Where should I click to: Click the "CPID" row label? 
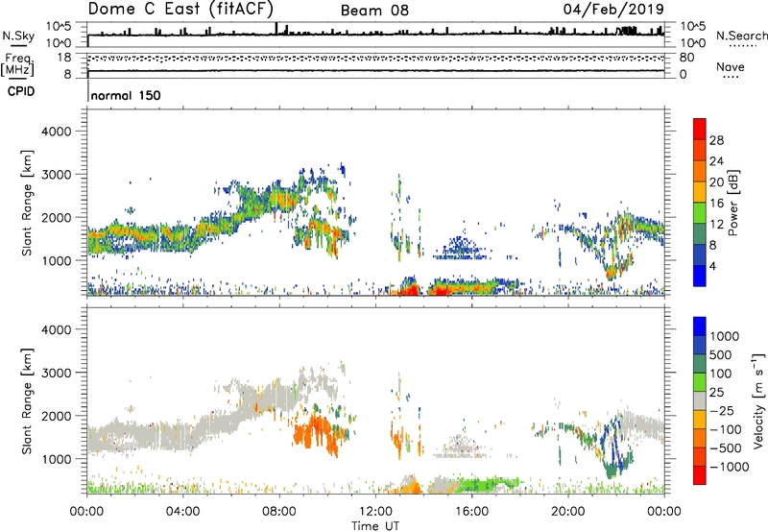point(21,91)
